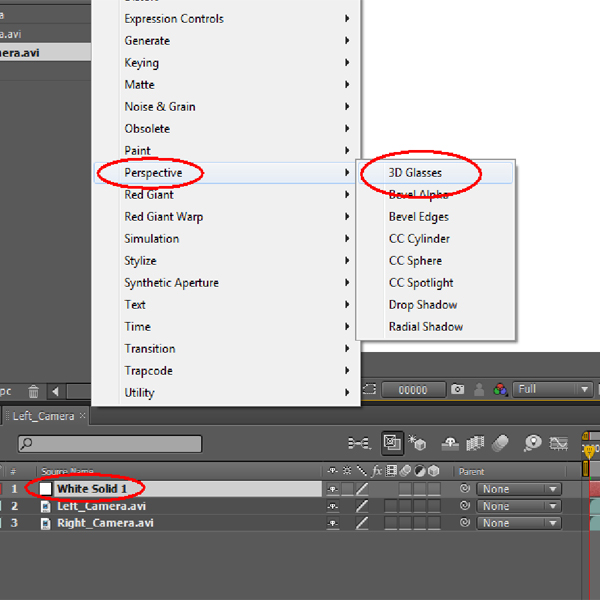Click the camera snapshot icon

[457, 390]
